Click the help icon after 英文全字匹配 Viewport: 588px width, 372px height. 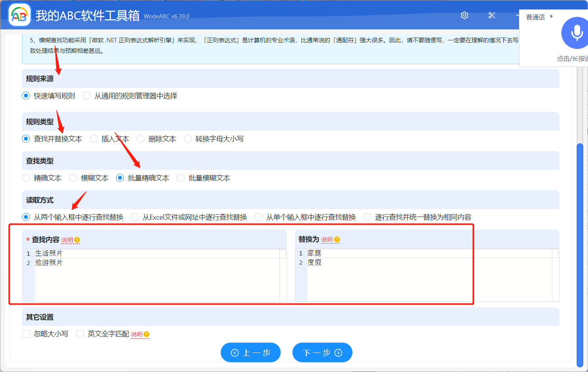pos(146,334)
